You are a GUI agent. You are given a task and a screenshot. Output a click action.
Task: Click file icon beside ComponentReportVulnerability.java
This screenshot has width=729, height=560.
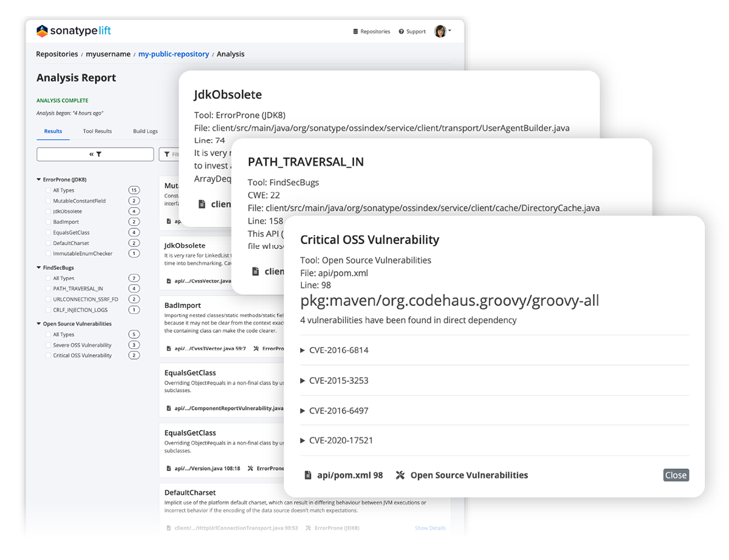tap(168, 408)
